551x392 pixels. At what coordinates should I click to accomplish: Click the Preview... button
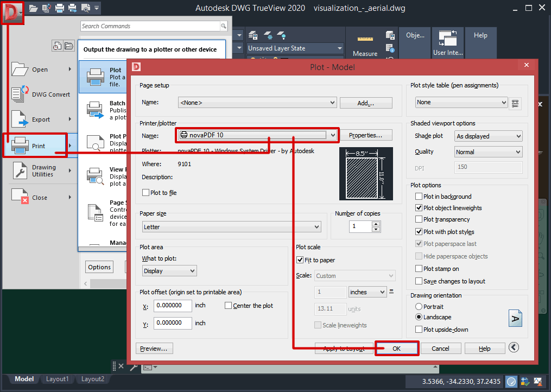(x=154, y=349)
